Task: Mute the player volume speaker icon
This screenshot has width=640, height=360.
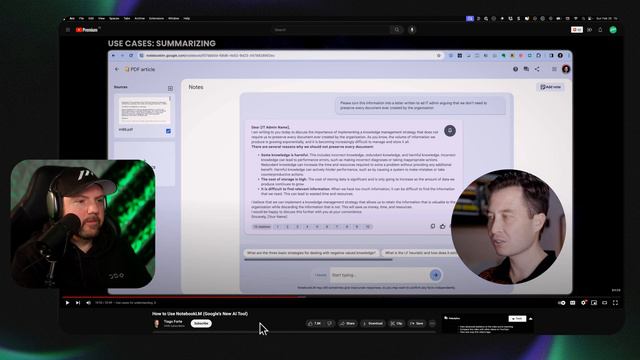Action: point(88,303)
